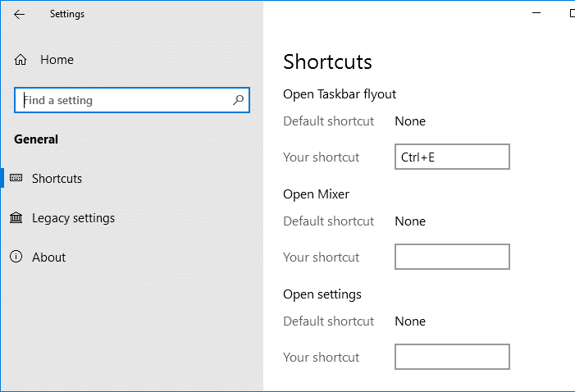
Task: Click the Open settings shortcut input field
Action: pyautogui.click(x=452, y=357)
